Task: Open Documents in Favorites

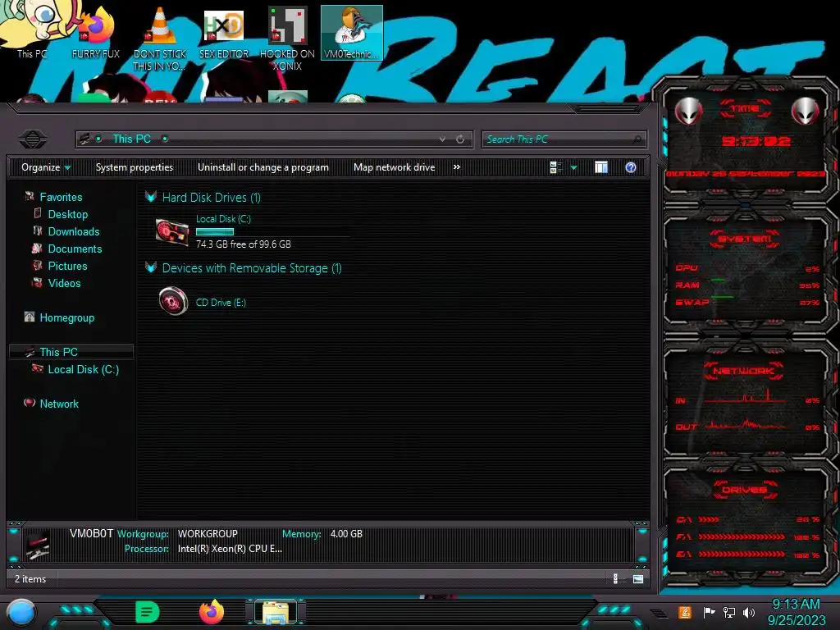Action: 75,249
